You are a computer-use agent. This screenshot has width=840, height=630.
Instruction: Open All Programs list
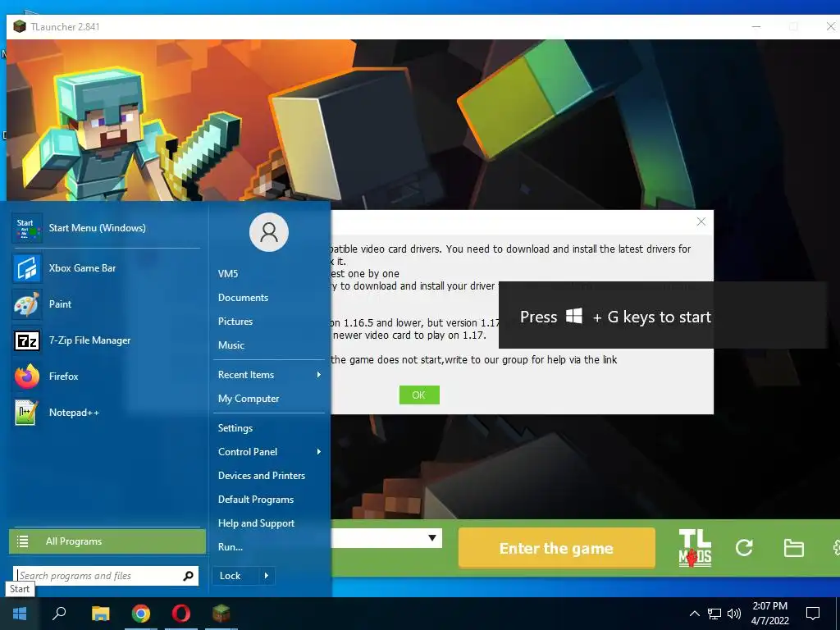[x=107, y=541]
